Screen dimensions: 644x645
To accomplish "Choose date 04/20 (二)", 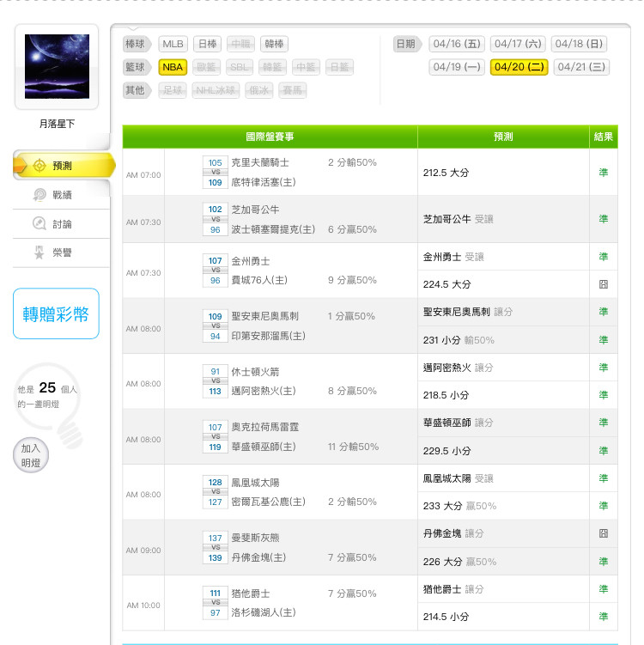I will [519, 67].
